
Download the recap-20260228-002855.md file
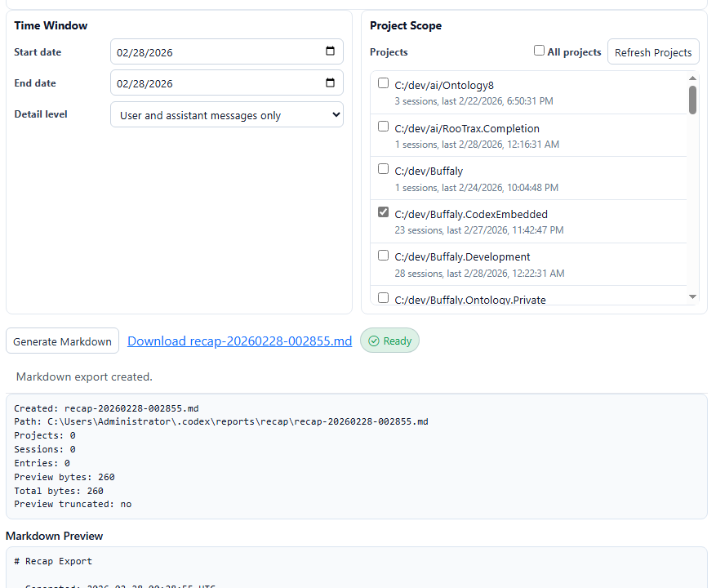coord(239,341)
